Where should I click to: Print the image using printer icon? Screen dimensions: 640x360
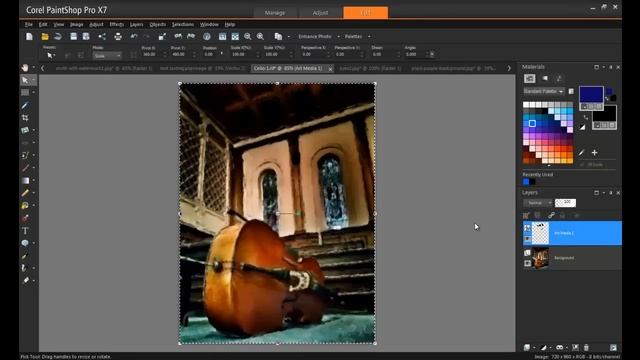coord(118,37)
